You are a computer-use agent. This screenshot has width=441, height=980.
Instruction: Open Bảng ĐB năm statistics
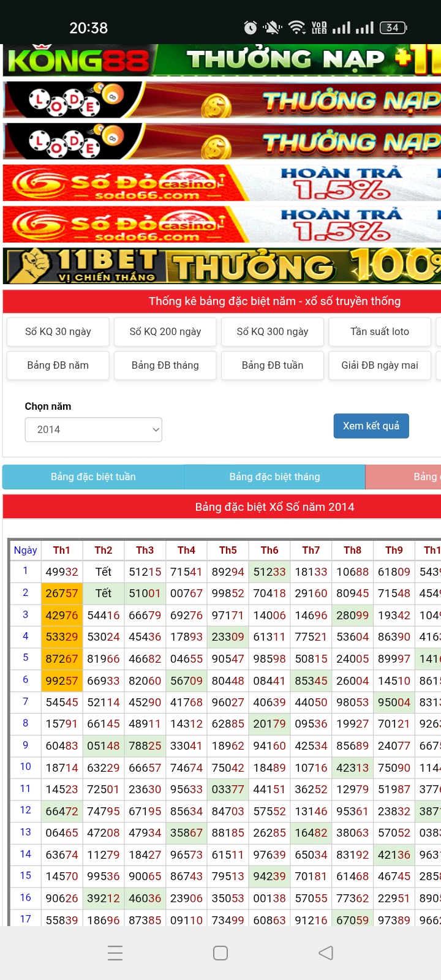tap(58, 365)
